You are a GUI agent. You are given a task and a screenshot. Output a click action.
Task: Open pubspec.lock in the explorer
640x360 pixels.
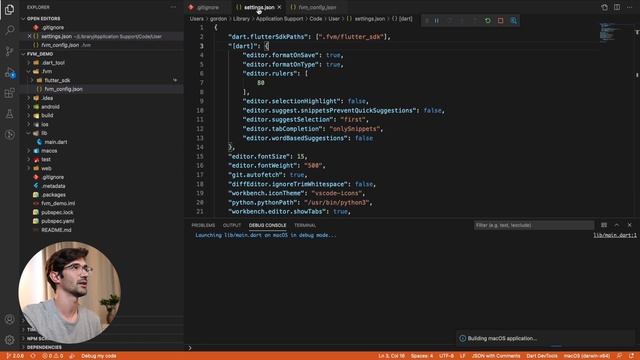pyautogui.click(x=57, y=212)
